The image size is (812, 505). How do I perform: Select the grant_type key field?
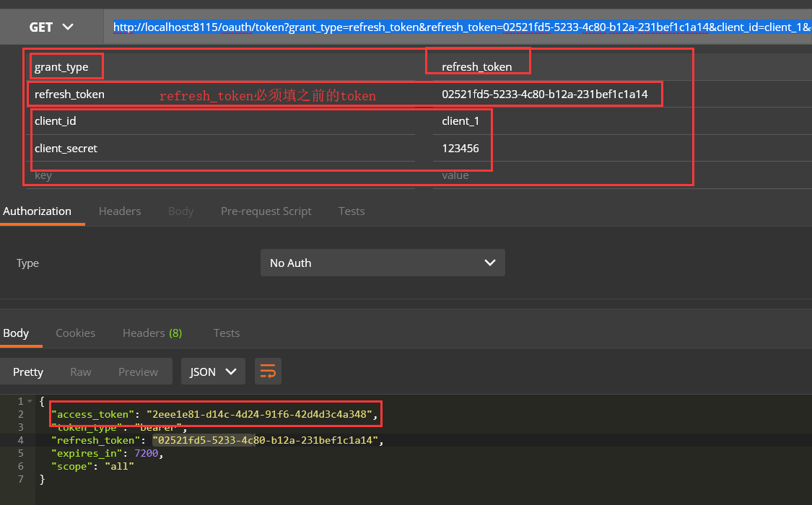coord(220,67)
